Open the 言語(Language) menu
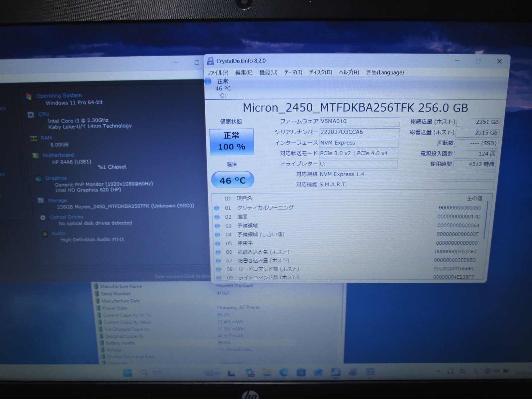Image resolution: width=532 pixels, height=399 pixels. click(385, 72)
